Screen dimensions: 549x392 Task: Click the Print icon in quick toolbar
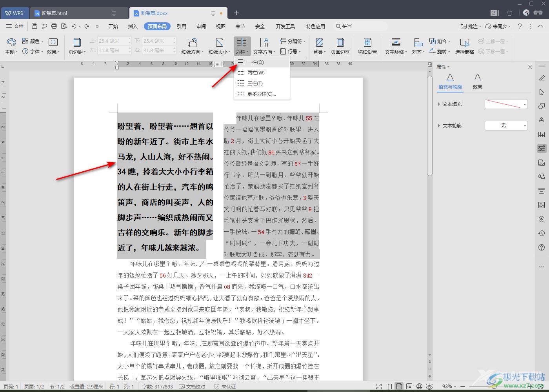click(54, 26)
